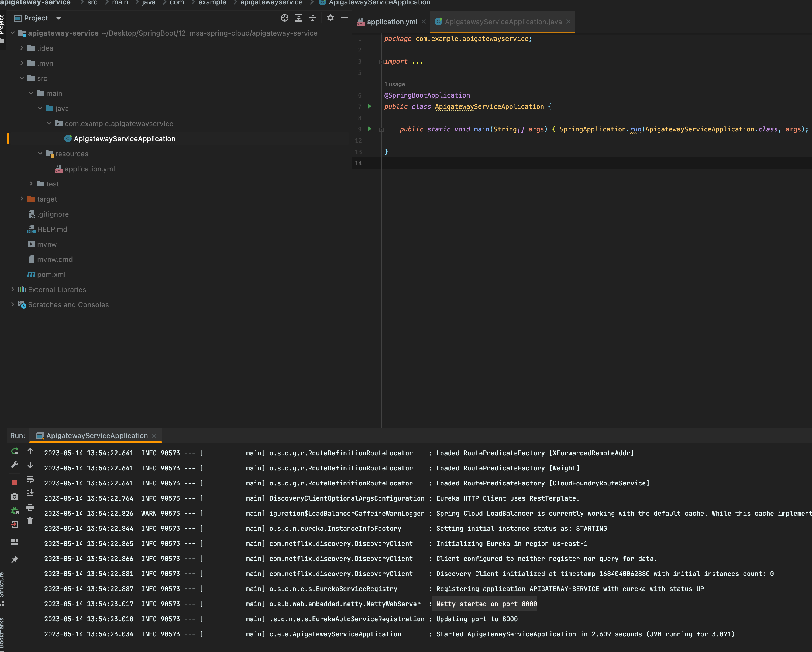The width and height of the screenshot is (812, 652).
Task: Toggle scroll to end of console
Action: point(30,493)
